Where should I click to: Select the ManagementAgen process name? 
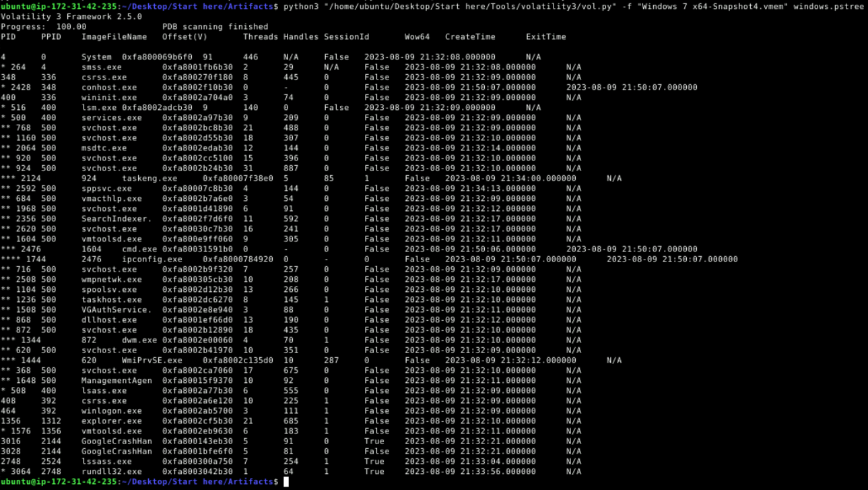point(116,380)
